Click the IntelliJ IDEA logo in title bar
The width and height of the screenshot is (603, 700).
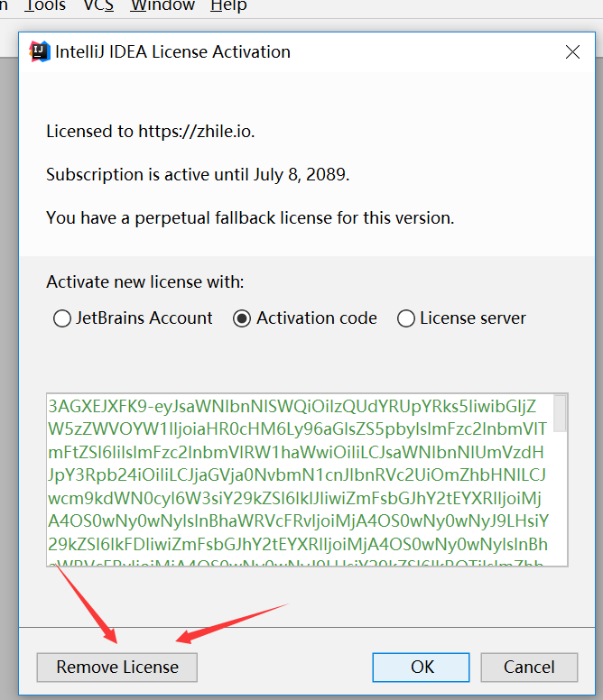(x=40, y=51)
